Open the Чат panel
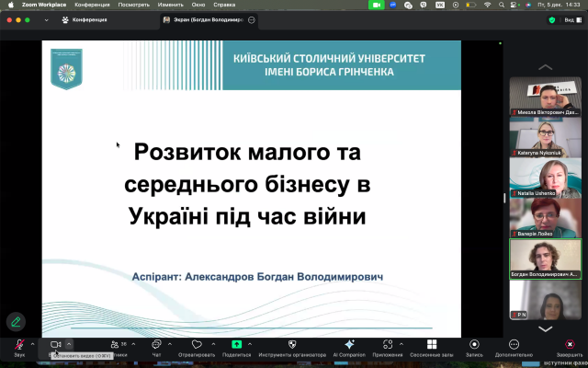 156,345
